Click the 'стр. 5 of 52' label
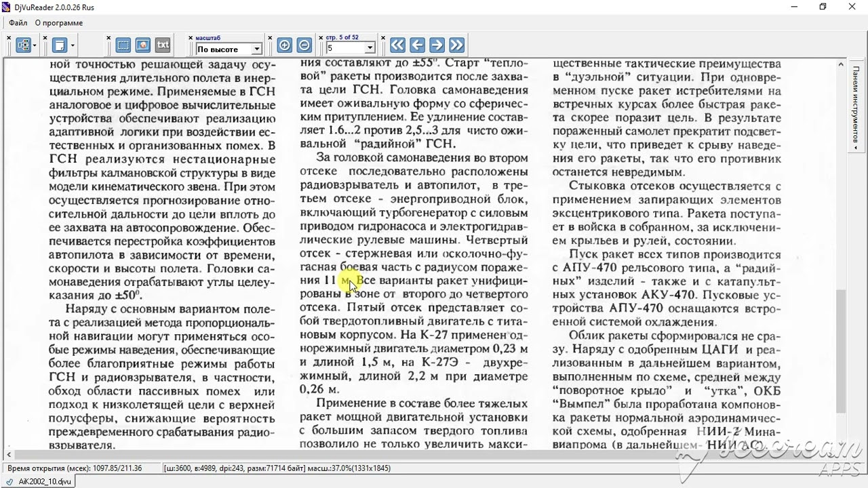This screenshot has height=488, width=868. tap(342, 38)
